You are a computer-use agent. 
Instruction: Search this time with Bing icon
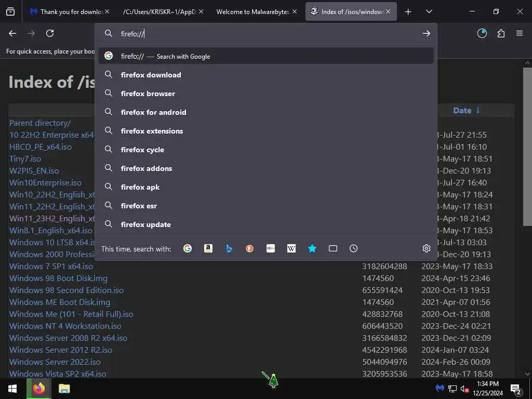coord(229,248)
